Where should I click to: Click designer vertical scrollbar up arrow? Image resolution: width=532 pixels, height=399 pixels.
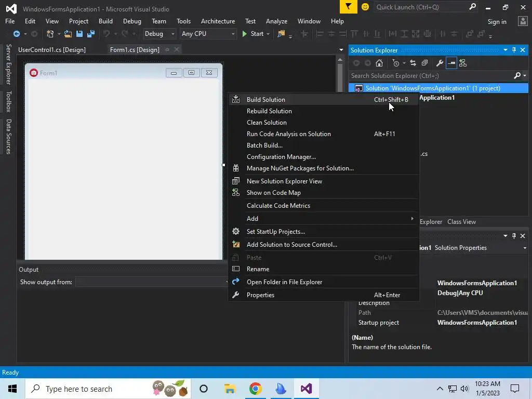(340, 60)
